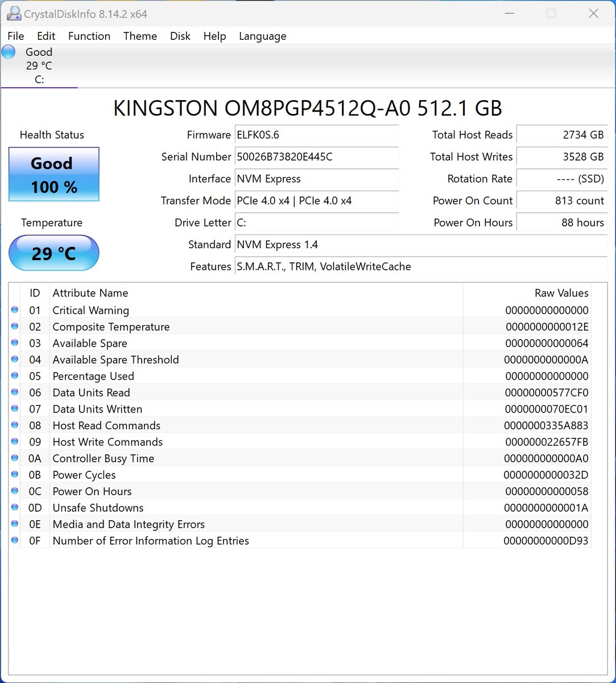The width and height of the screenshot is (616, 683).
Task: Click the Temperature label above 29 °C
Action: (52, 223)
